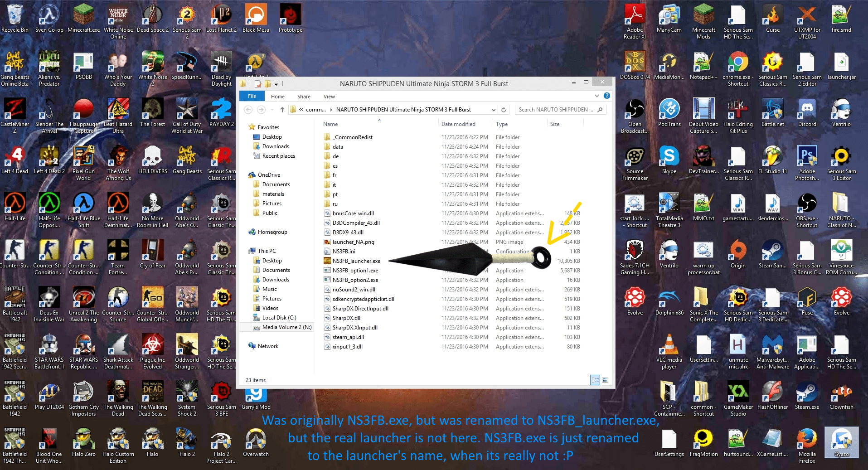Switch to the Home ribbon tab

(x=278, y=97)
